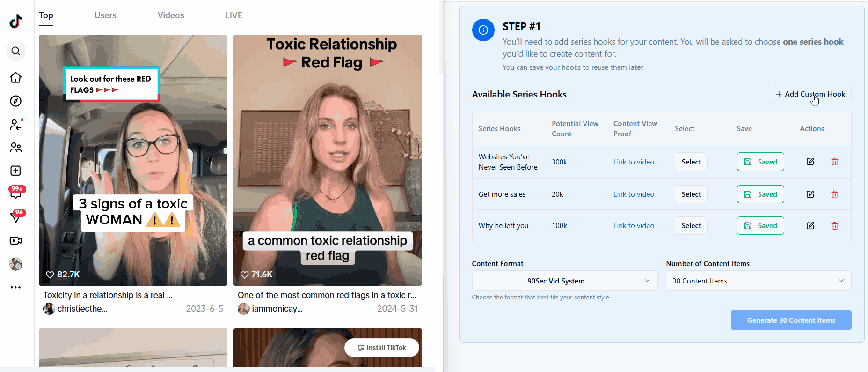The image size is (868, 372).
Task: Toggle Saved for 'Why he left you'
Action: click(x=760, y=226)
